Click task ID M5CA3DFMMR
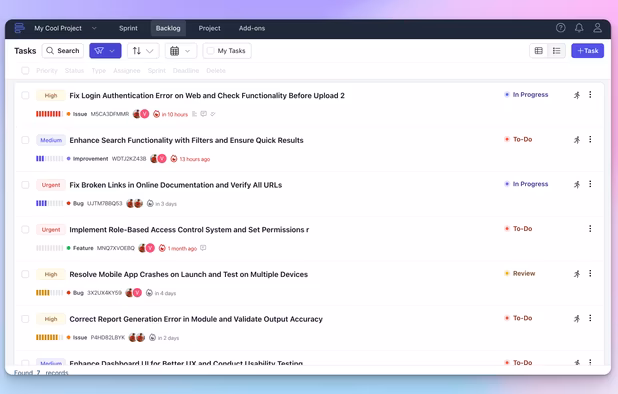 (110, 114)
